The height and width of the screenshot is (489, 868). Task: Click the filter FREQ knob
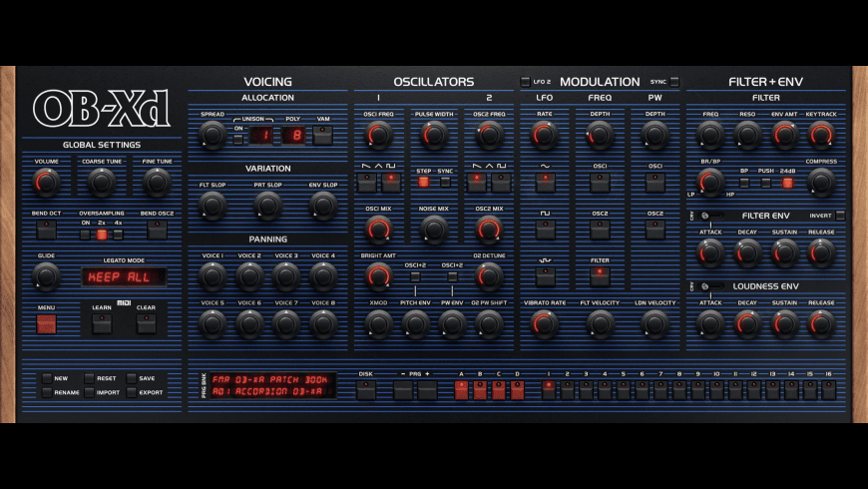[x=710, y=135]
